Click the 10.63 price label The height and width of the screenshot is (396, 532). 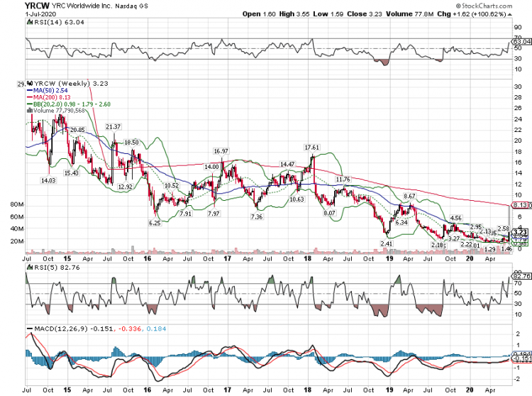tap(297, 199)
